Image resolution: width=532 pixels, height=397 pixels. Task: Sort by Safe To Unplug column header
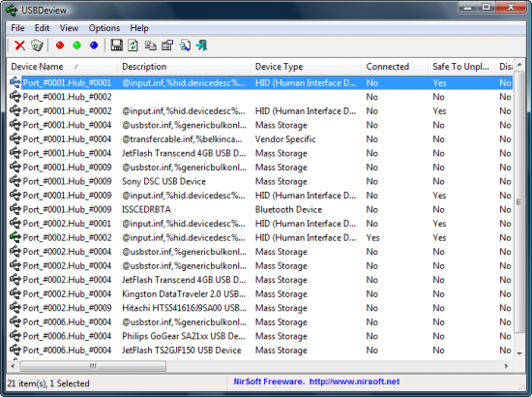(461, 67)
